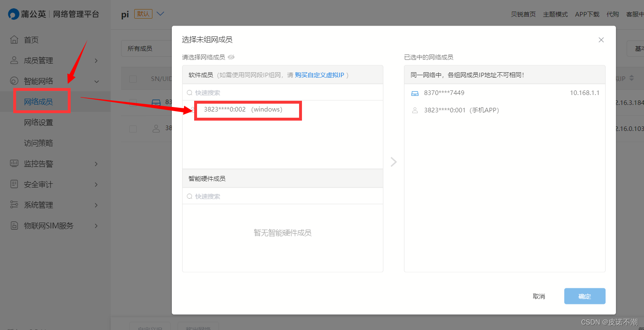The image size is (644, 330).
Task: Click the 软件成员 快速搜索 input field
Action: (x=283, y=93)
